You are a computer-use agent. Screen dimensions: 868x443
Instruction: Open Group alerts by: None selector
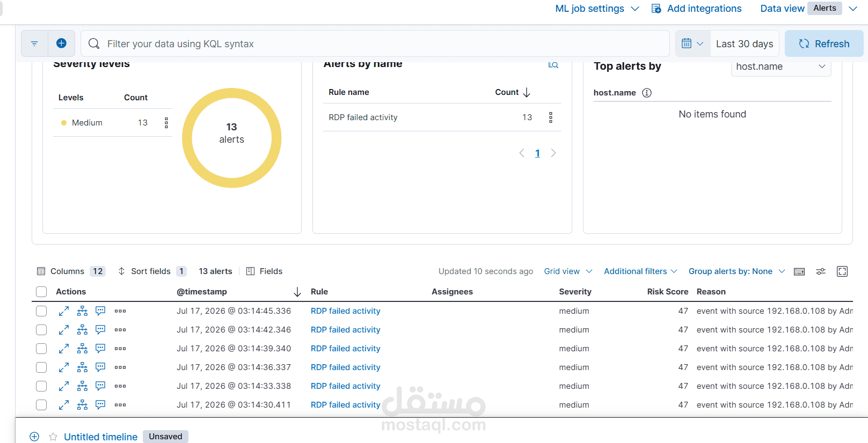736,271
